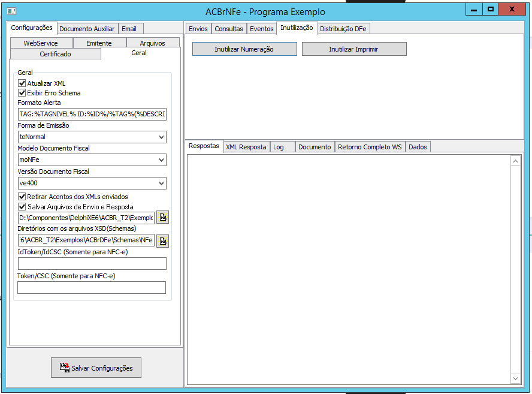Click the Inutilizar Numeração button
This screenshot has height=394, width=532.
(x=244, y=49)
